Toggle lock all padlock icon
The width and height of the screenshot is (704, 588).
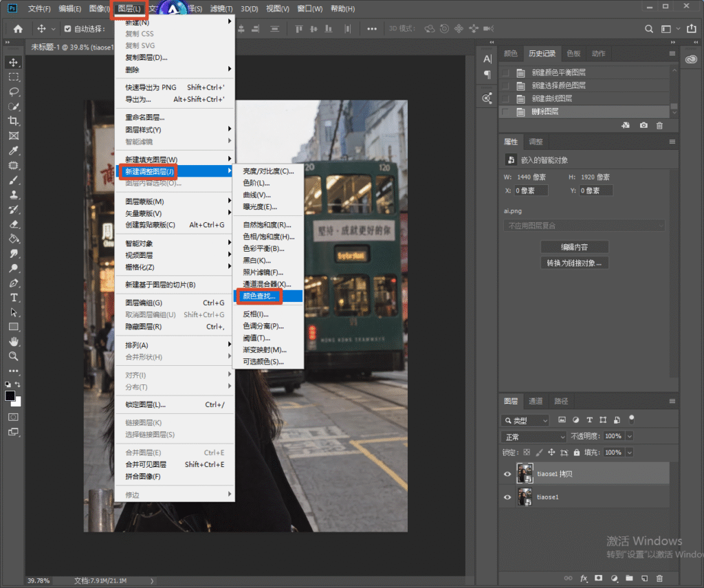pos(577,453)
